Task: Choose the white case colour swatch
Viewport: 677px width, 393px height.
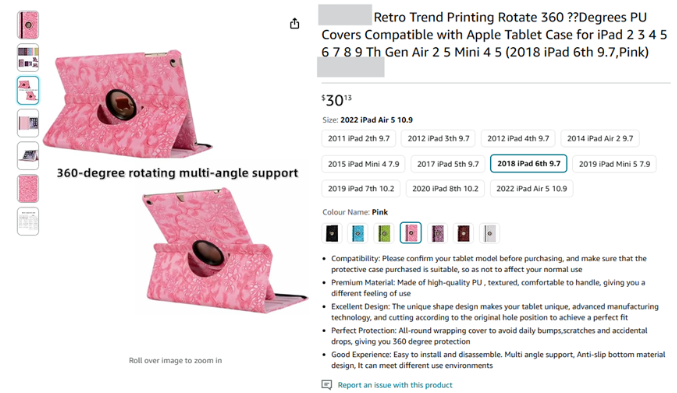Action: point(489,233)
